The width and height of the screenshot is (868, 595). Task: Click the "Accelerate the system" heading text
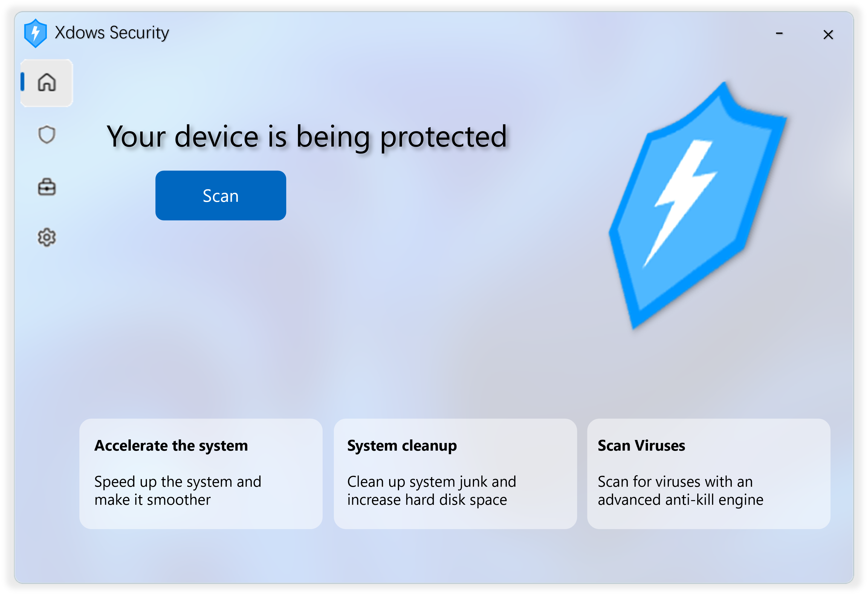(171, 446)
